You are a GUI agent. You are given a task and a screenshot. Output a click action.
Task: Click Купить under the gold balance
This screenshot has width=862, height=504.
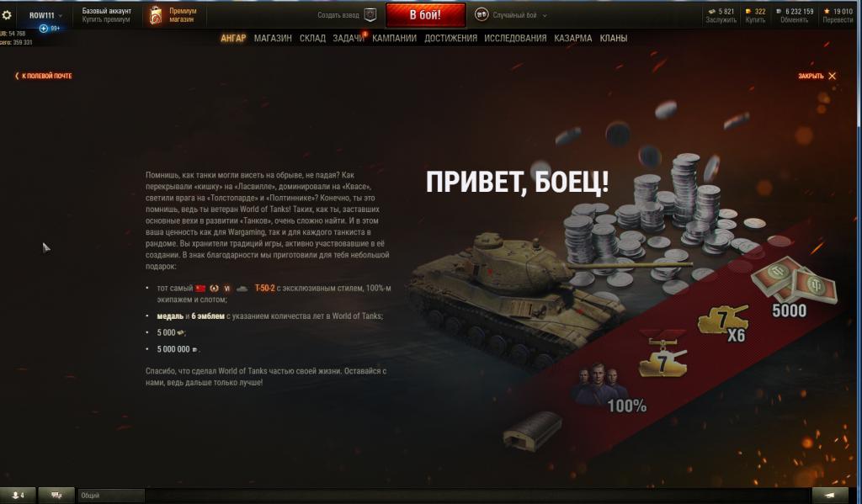pos(755,20)
